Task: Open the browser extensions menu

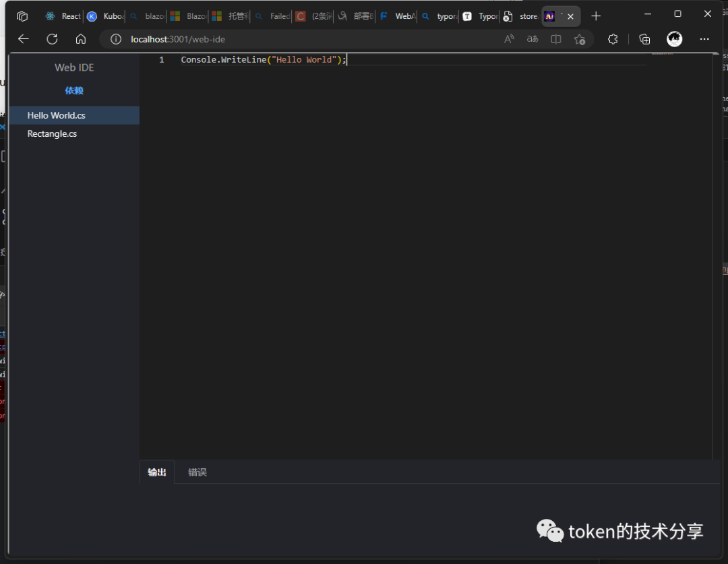Action: pos(613,39)
